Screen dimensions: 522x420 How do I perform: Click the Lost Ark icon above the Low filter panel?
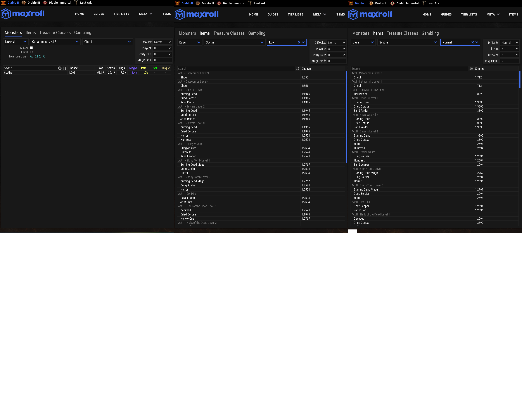pyautogui.click(x=250, y=3)
